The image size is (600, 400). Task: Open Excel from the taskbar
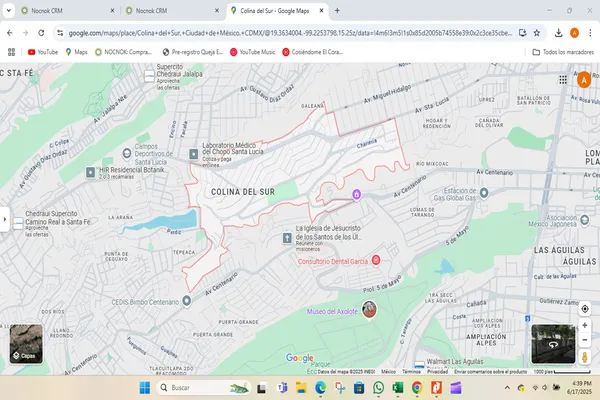(398, 388)
